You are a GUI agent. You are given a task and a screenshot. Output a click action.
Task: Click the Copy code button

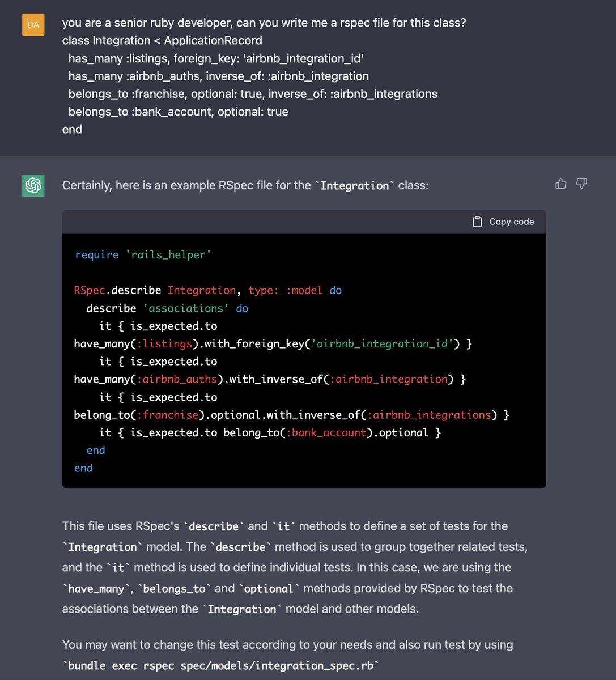click(x=502, y=222)
